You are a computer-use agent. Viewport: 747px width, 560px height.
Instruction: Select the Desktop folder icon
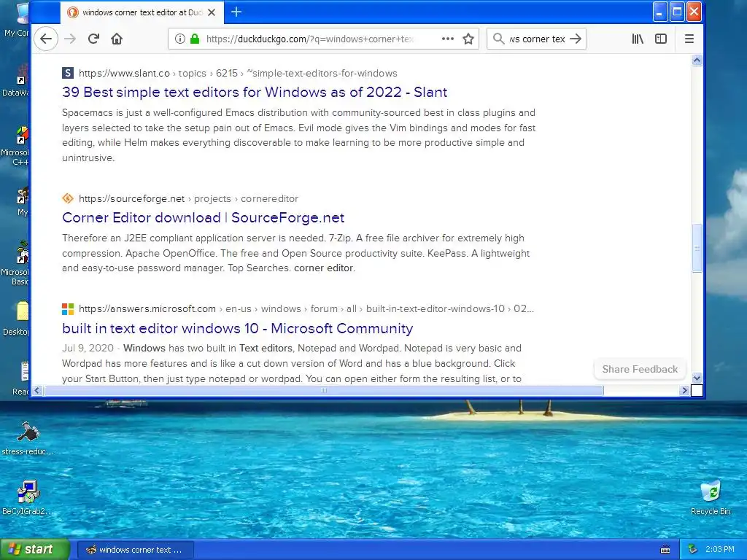16,318
